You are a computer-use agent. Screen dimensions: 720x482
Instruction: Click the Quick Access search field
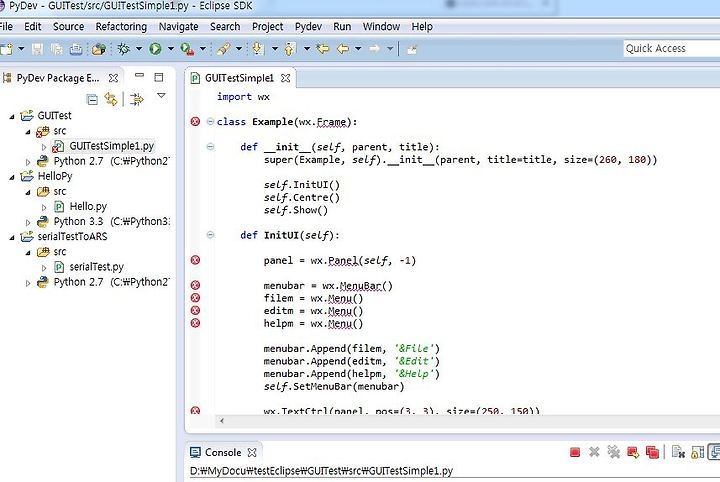[x=672, y=49]
